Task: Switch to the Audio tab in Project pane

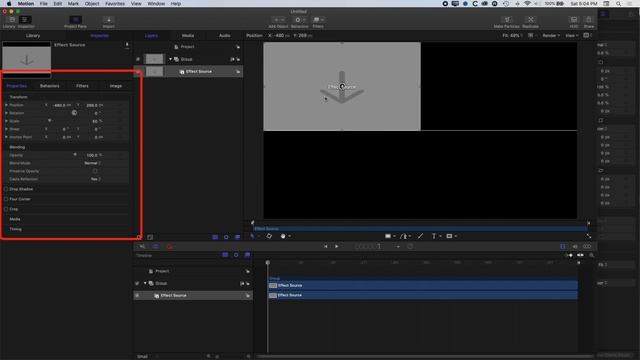Action: [x=224, y=36]
